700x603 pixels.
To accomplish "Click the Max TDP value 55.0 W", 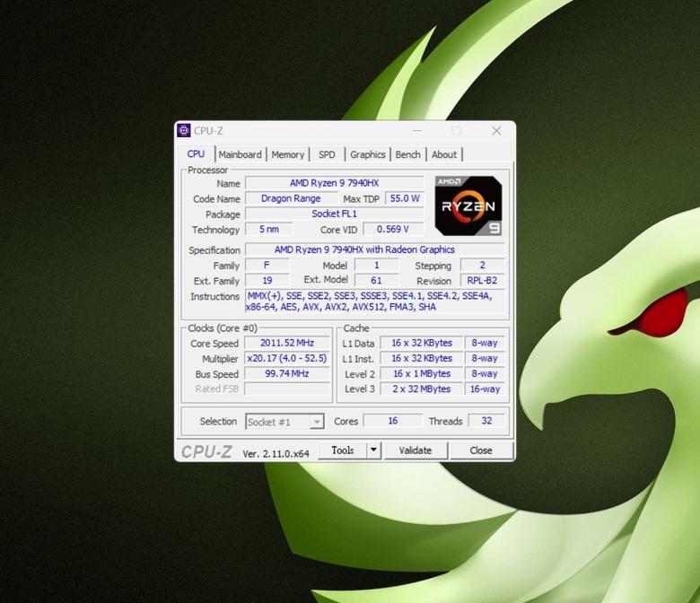I will (x=405, y=198).
